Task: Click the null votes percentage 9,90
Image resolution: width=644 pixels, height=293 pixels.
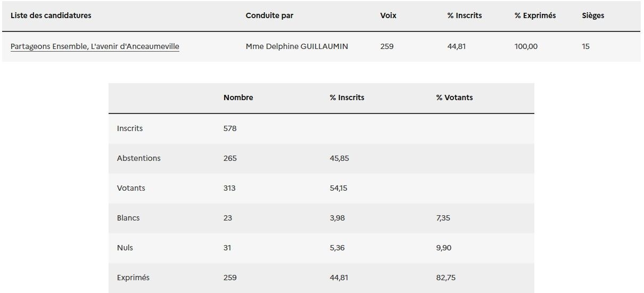Action: coord(444,248)
